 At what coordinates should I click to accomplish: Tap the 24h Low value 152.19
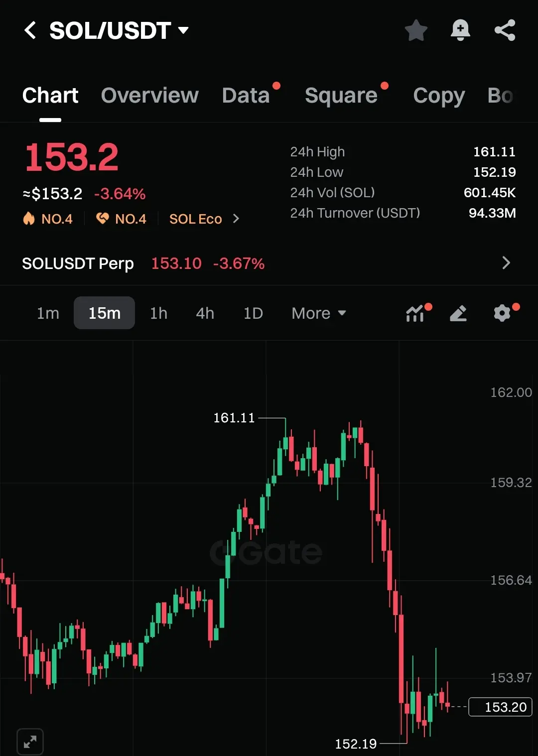click(494, 172)
